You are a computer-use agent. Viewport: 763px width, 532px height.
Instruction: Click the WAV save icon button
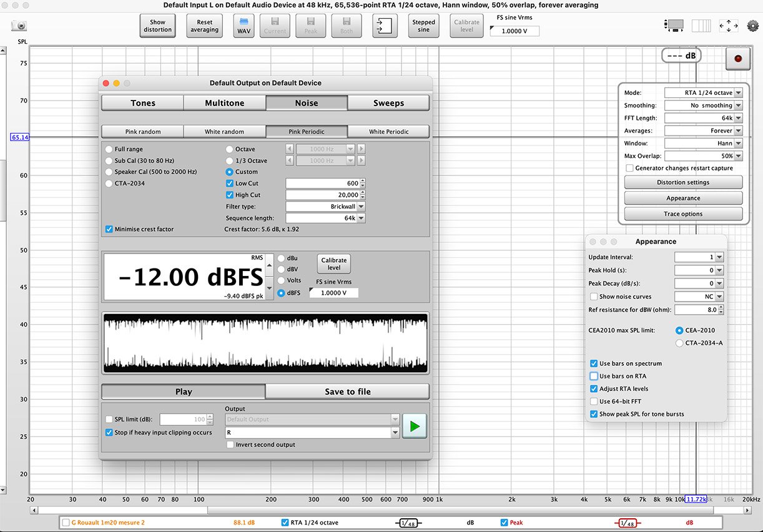[x=243, y=26]
